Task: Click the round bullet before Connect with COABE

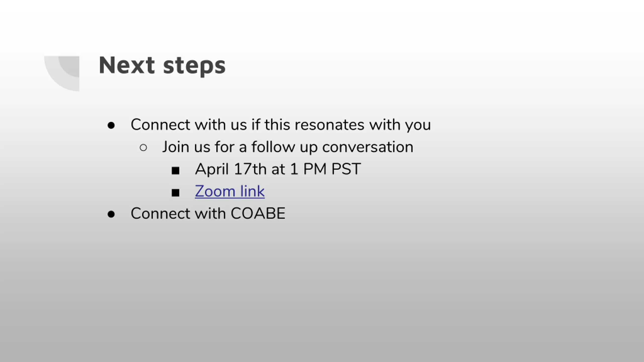Action: 111,214
